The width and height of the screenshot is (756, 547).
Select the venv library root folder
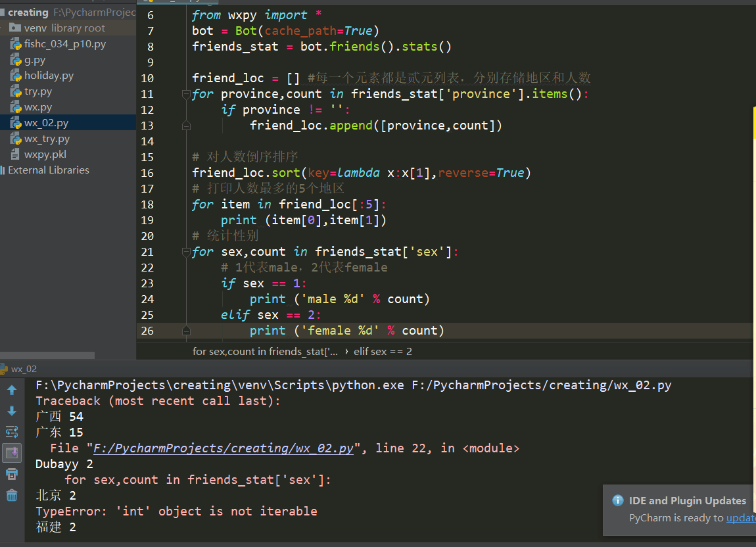click(x=68, y=28)
